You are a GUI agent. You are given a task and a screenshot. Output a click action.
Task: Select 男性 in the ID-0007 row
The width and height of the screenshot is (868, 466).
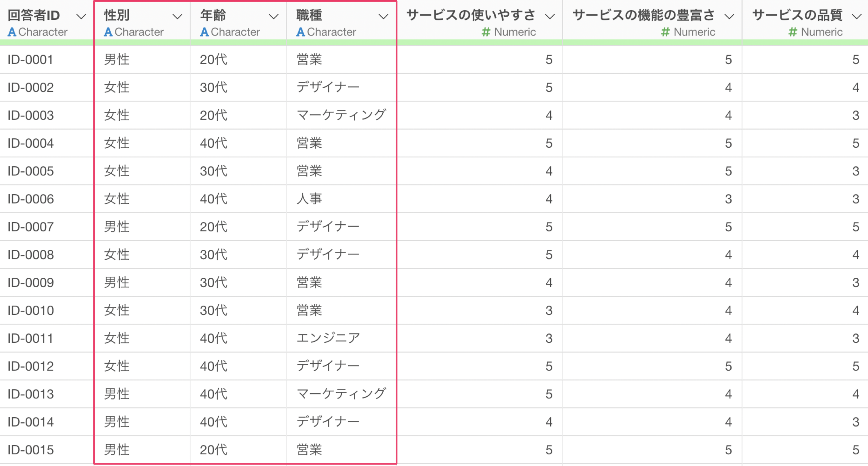(x=116, y=227)
